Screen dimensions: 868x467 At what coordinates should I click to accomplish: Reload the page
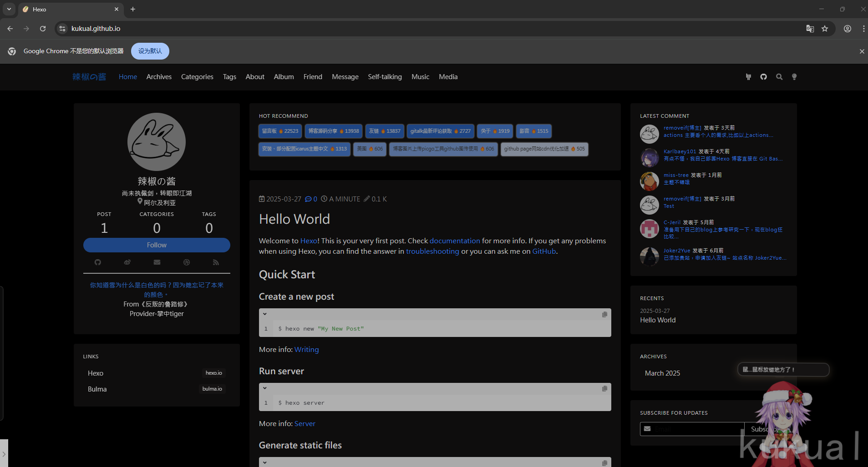point(43,29)
